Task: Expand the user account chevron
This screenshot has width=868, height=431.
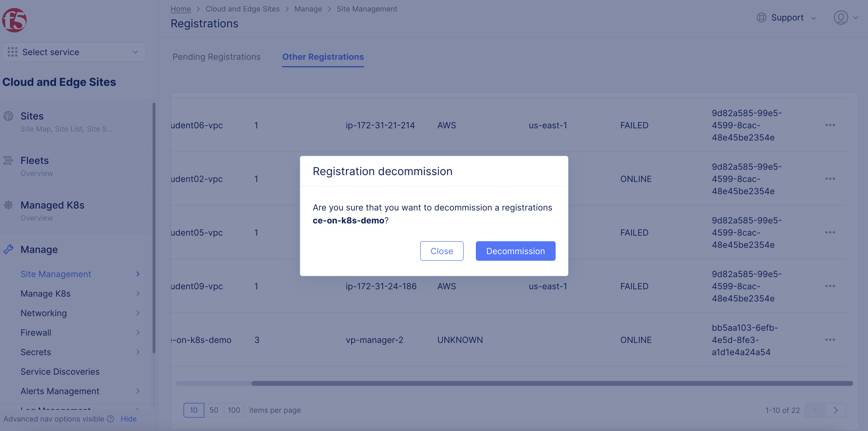Action: click(x=856, y=18)
